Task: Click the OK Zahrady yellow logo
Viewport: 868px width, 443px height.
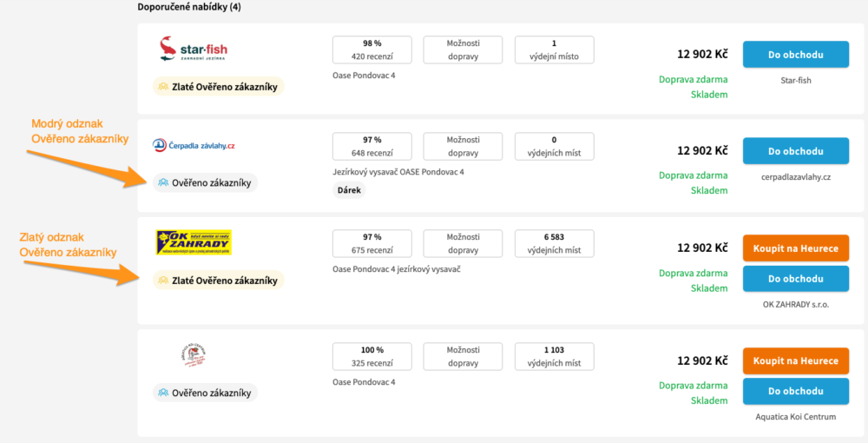Action: point(193,242)
